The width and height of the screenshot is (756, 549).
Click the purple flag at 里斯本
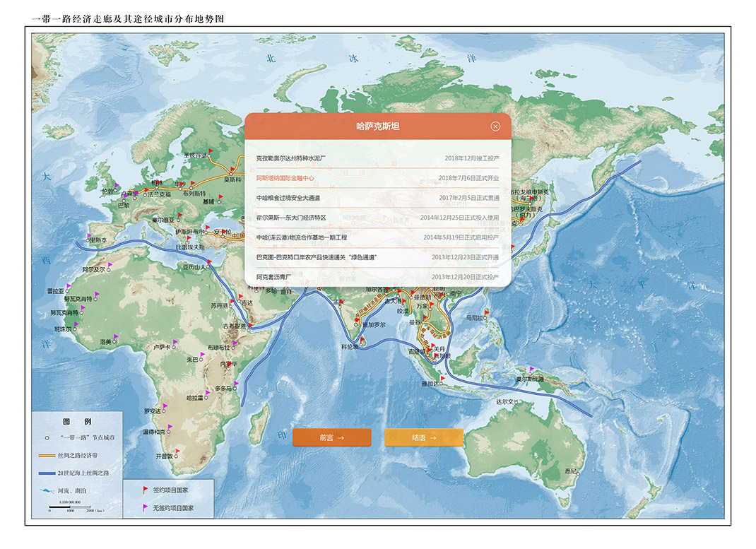pyautogui.click(x=88, y=235)
